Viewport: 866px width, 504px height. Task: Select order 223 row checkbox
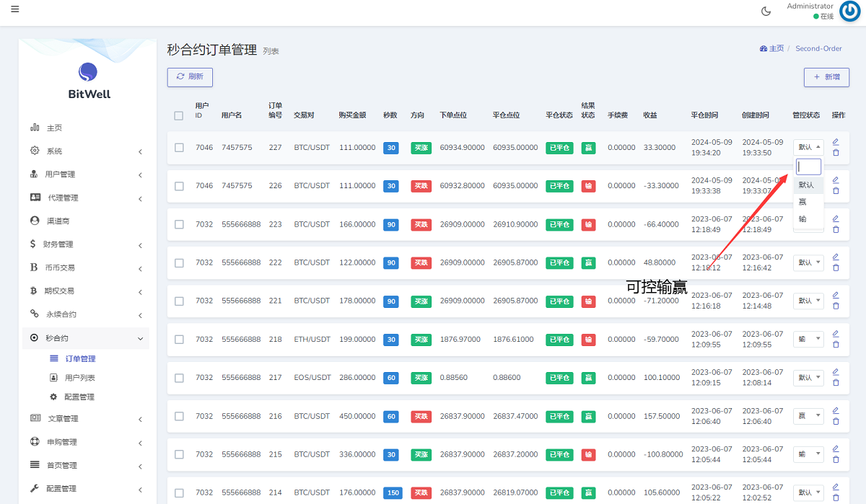pyautogui.click(x=179, y=224)
